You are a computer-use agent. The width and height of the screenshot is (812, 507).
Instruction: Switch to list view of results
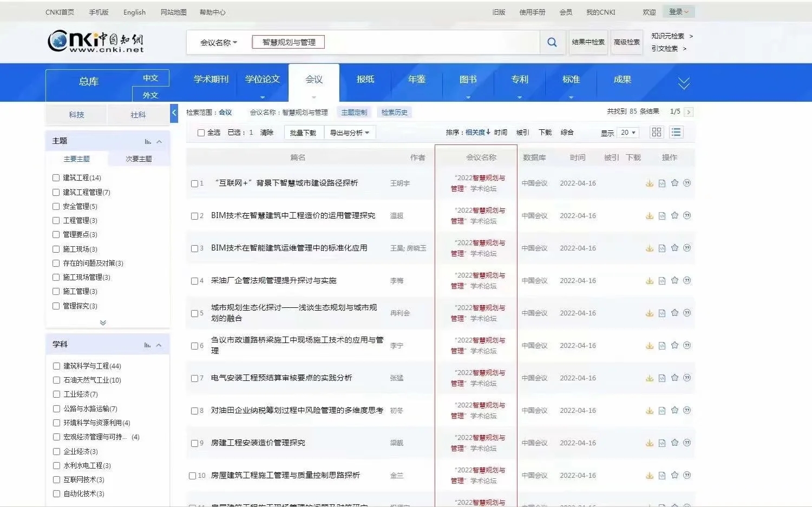click(676, 132)
